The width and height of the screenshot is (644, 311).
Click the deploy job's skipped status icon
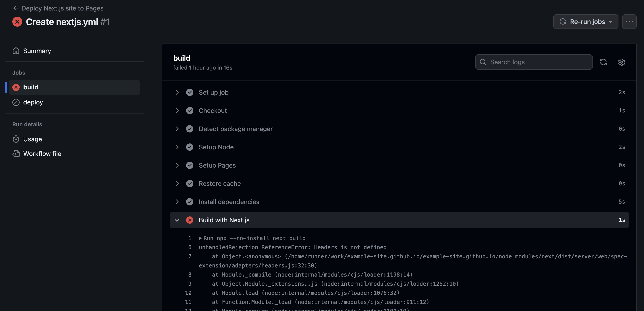[16, 102]
